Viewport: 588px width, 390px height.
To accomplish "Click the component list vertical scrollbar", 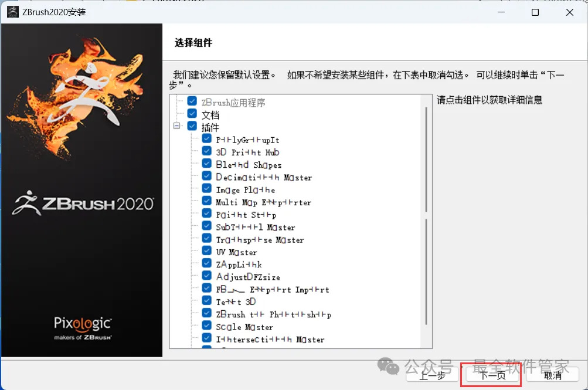I will click(x=426, y=221).
